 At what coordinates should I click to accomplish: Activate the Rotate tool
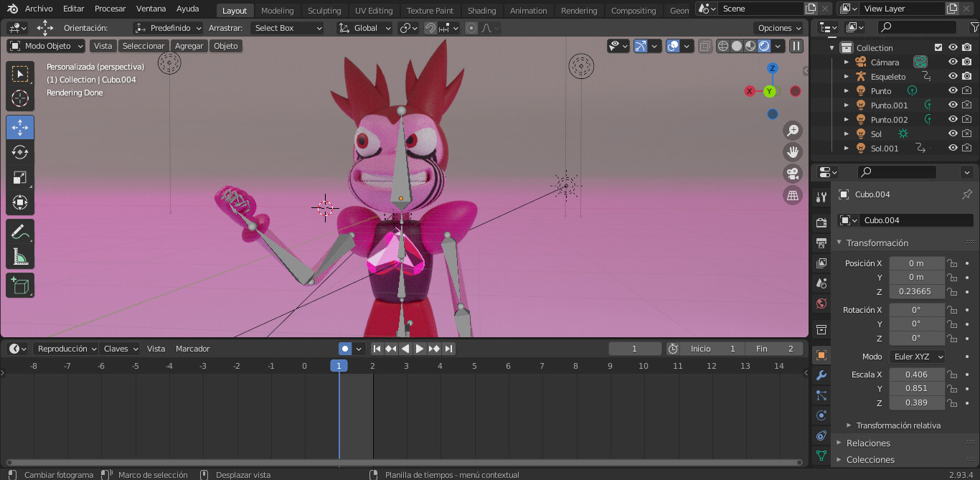pos(20,152)
